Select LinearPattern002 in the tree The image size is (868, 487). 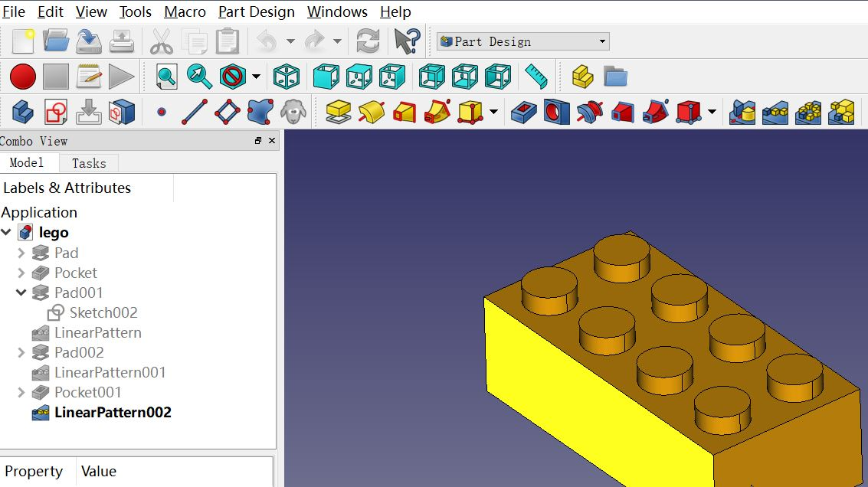point(113,412)
